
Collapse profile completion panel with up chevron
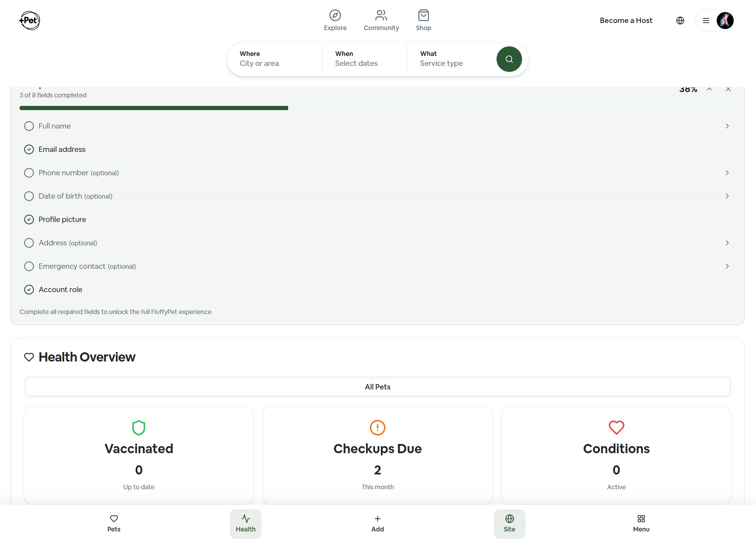(709, 89)
